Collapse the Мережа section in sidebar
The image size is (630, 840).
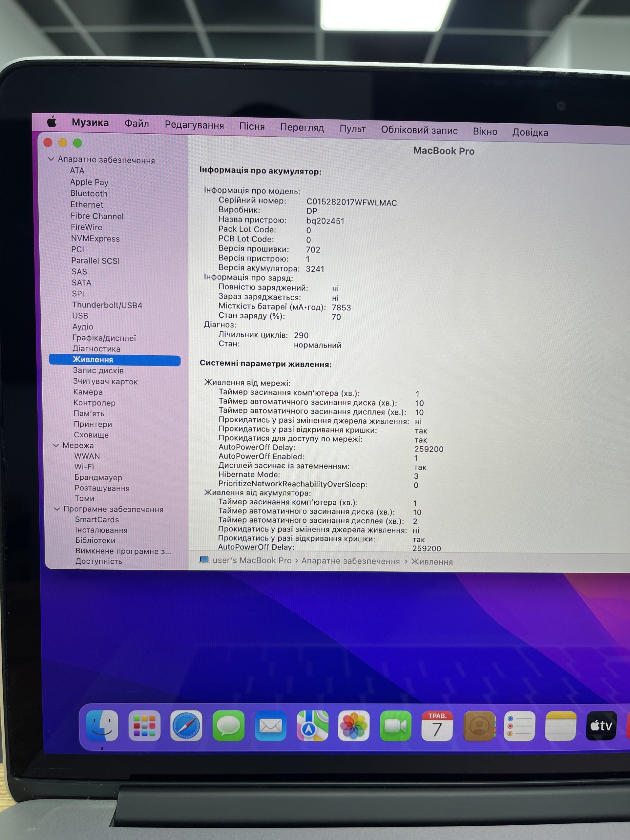[56, 445]
